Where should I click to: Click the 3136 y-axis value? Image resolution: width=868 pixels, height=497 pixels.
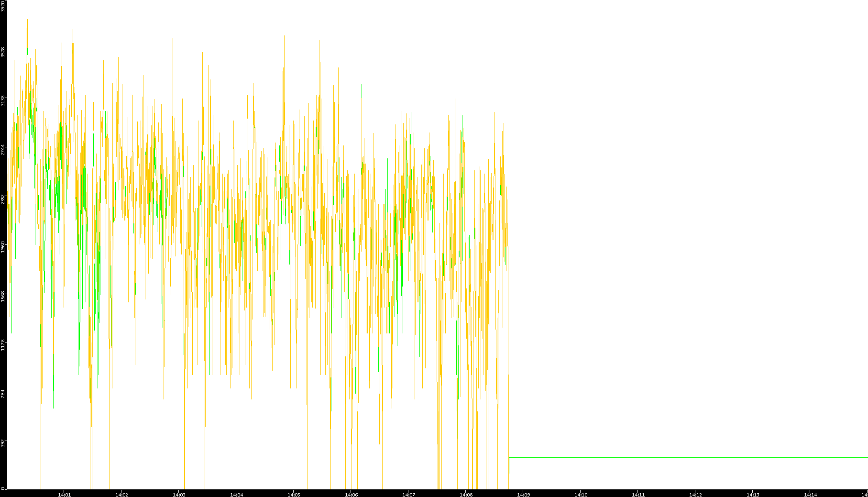[x=3, y=100]
